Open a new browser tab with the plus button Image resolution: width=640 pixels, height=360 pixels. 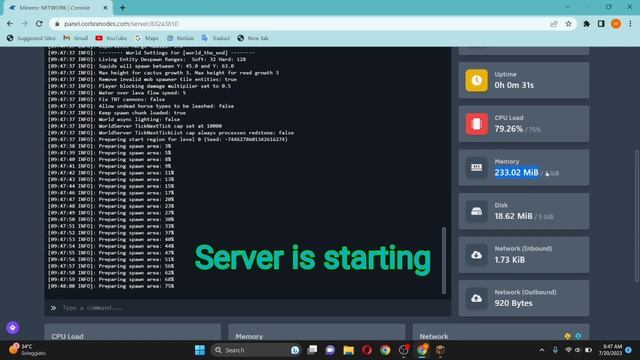[x=122, y=7]
